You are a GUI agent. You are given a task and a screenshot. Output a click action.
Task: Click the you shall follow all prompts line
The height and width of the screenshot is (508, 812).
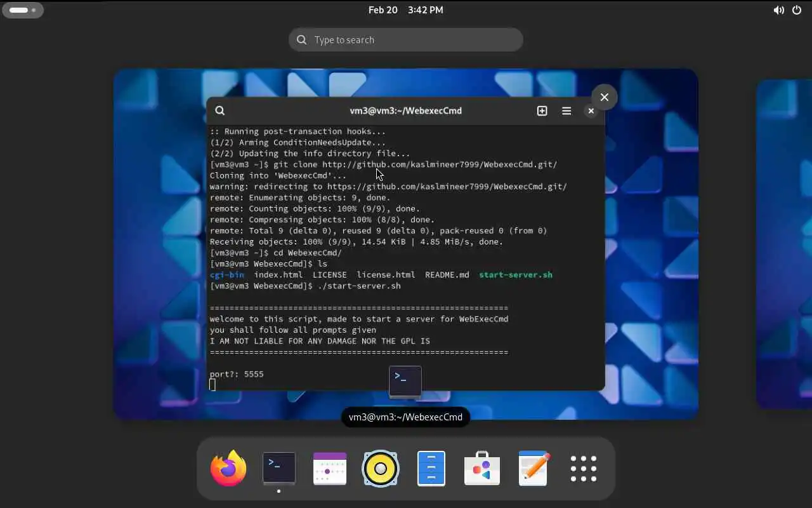[x=293, y=330]
